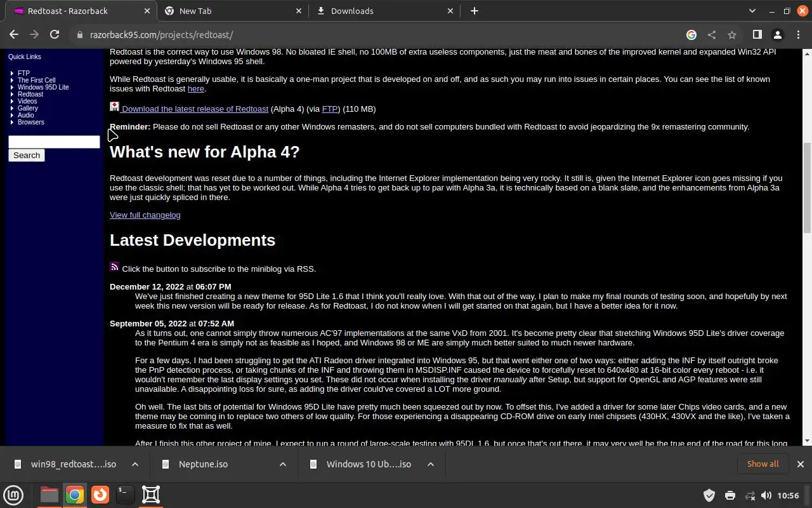Open the Linux Mint start menu
Screen dimensions: 812x508
pyautogui.click(x=13, y=495)
